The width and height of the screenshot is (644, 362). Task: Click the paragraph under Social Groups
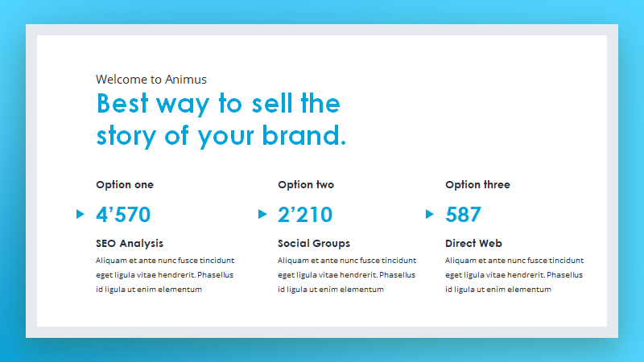click(x=347, y=274)
